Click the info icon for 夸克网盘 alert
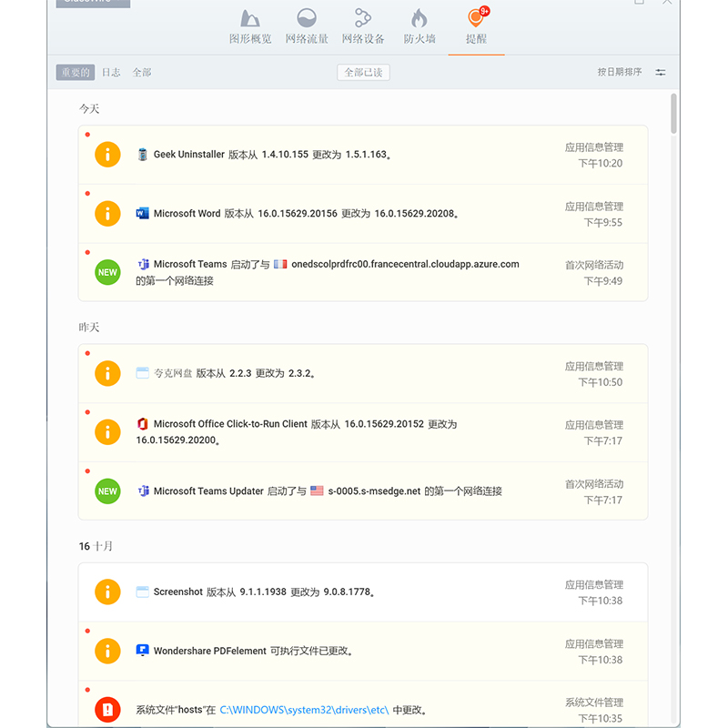 pos(107,373)
